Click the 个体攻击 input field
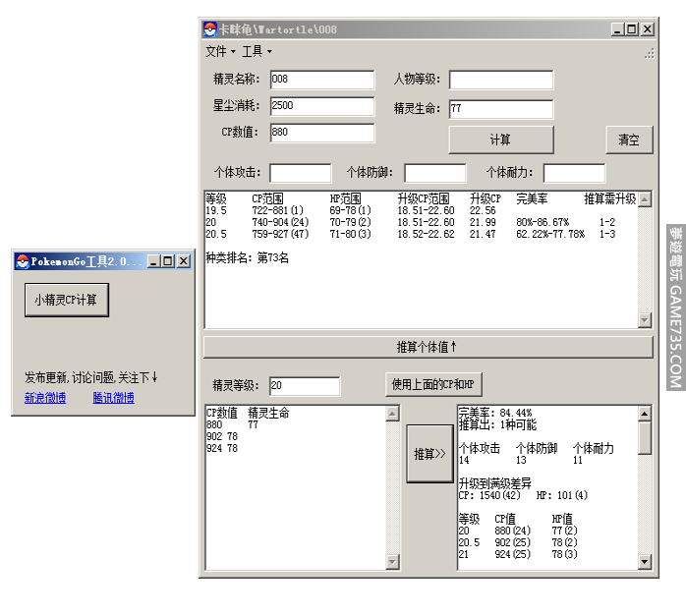686x616 pixels. click(x=300, y=173)
